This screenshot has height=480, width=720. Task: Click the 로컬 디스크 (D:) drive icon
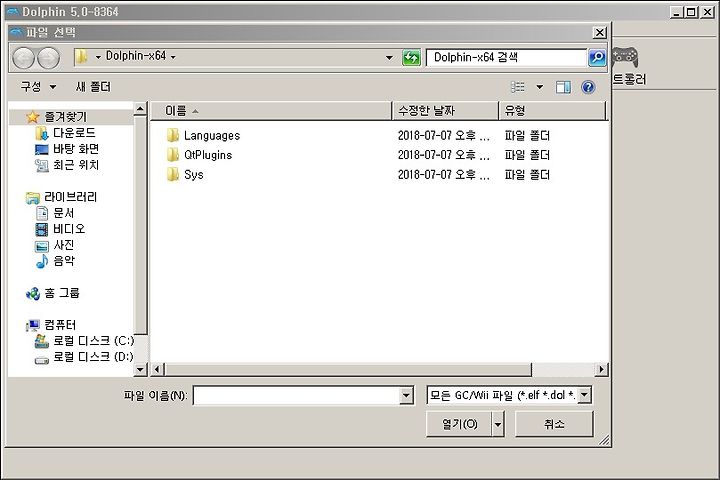[41, 360]
